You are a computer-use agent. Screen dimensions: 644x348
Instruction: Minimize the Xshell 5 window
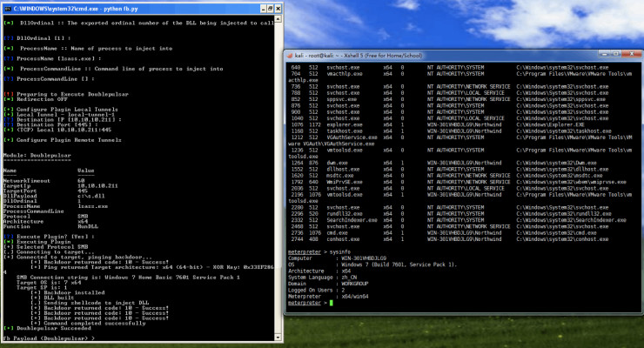coord(604,54)
